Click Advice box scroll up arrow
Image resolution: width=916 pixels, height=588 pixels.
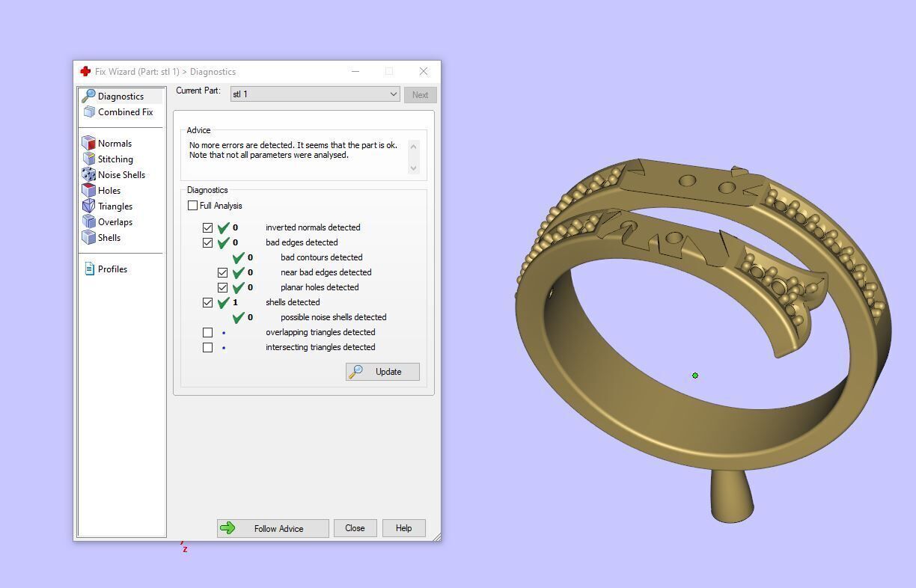414,146
